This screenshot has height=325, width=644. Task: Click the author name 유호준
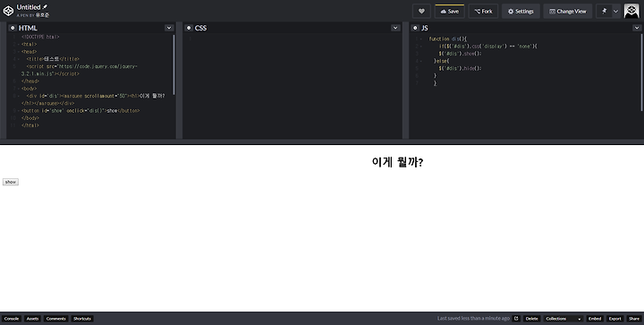tap(42, 15)
